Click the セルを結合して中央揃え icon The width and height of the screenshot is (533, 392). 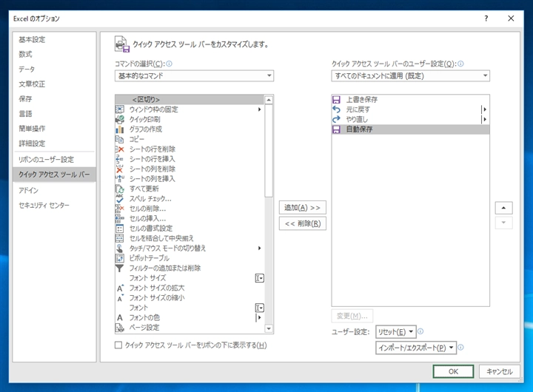(120, 238)
